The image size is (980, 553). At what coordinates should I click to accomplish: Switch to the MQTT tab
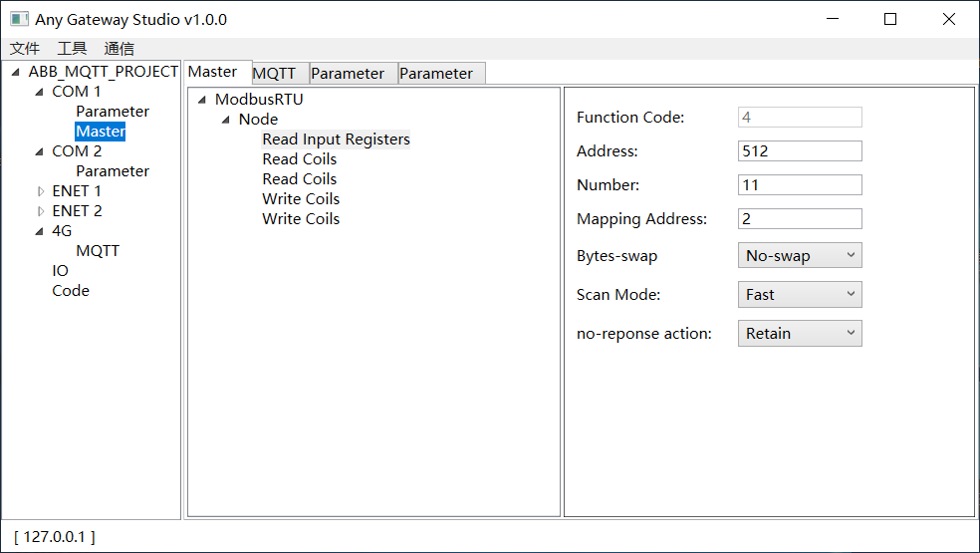(x=275, y=73)
